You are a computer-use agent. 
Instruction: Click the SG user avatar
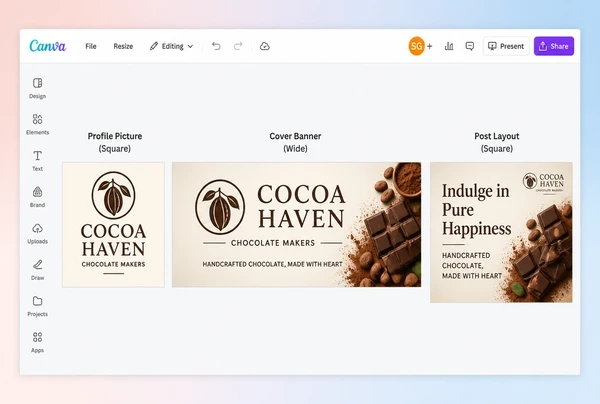pos(416,46)
